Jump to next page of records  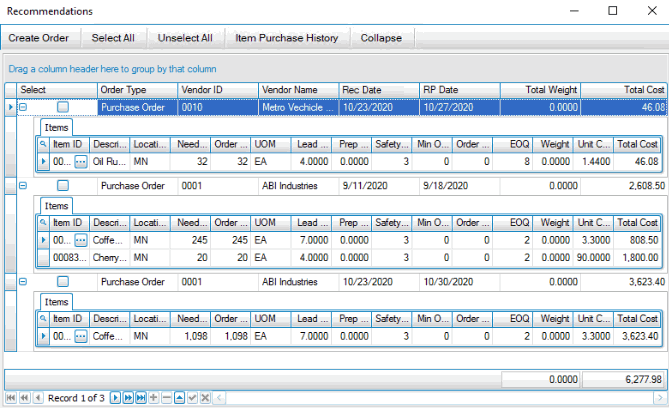[x=128, y=398]
